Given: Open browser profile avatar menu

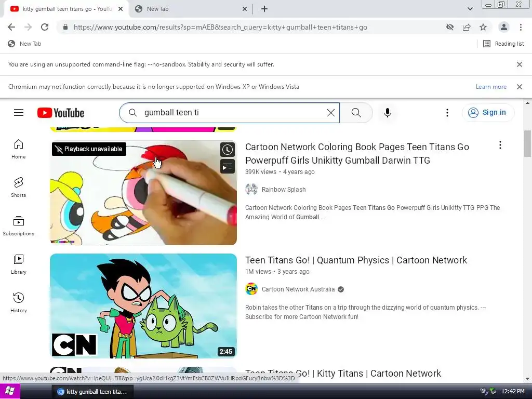Looking at the screenshot, I should click(x=504, y=27).
